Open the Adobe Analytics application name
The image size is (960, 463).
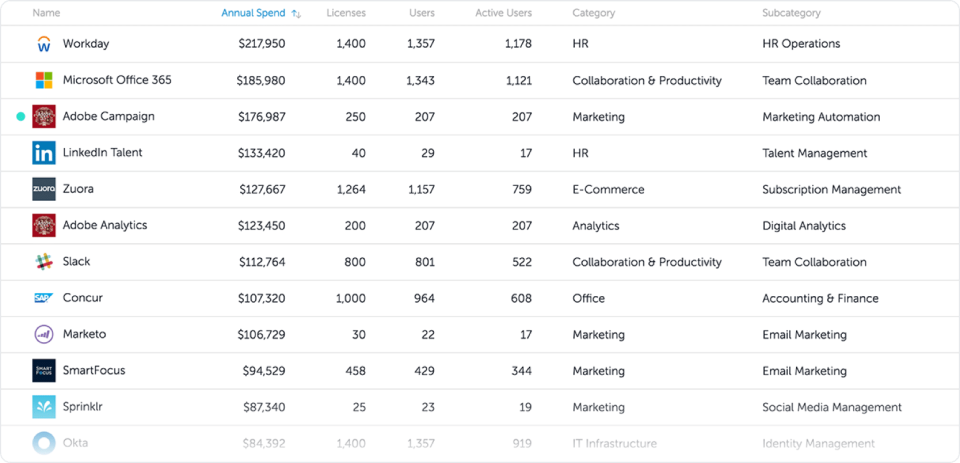tap(105, 225)
